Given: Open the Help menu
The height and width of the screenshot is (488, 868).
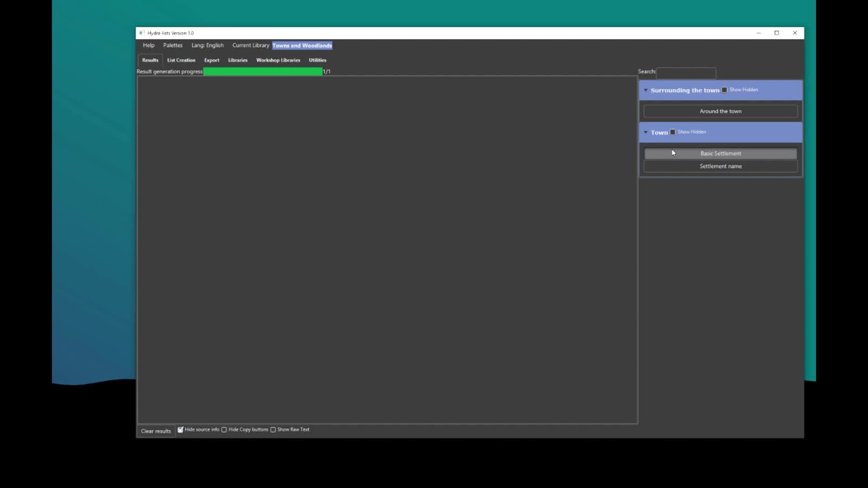Looking at the screenshot, I should (x=148, y=46).
